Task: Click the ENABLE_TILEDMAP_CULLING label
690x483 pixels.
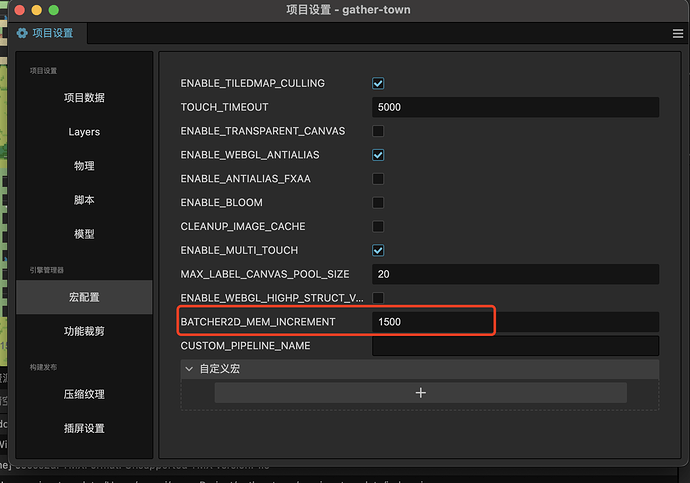Action: (x=253, y=83)
